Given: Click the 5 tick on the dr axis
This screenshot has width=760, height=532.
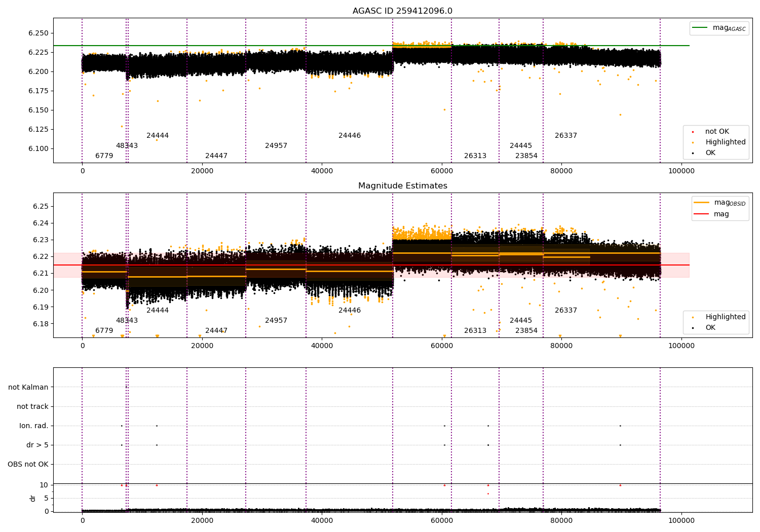Looking at the screenshot, I should point(46,499).
